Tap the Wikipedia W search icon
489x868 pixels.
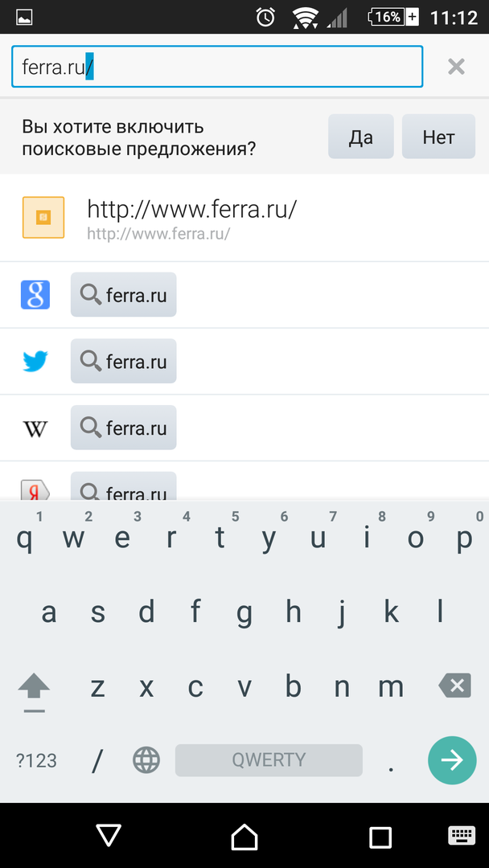tap(35, 428)
